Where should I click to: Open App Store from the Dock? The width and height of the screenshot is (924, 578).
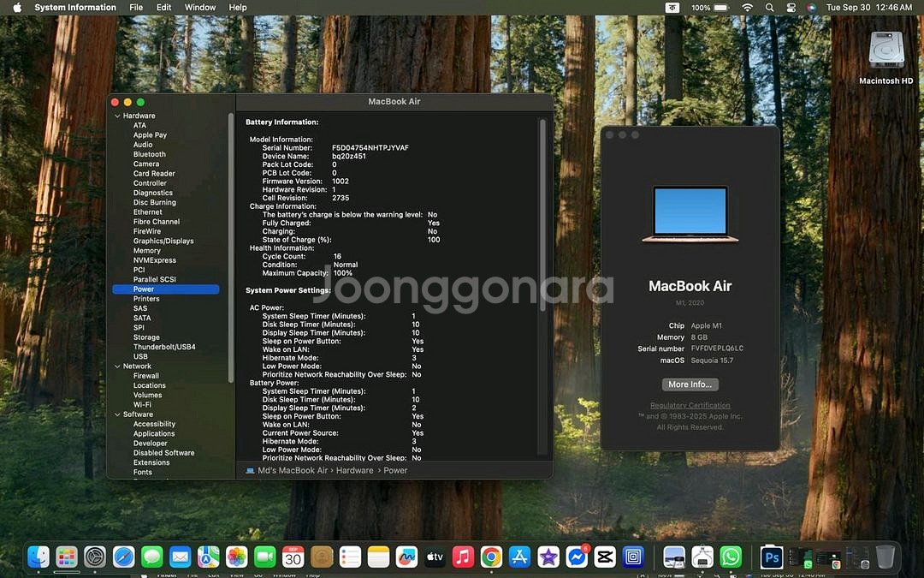click(519, 557)
